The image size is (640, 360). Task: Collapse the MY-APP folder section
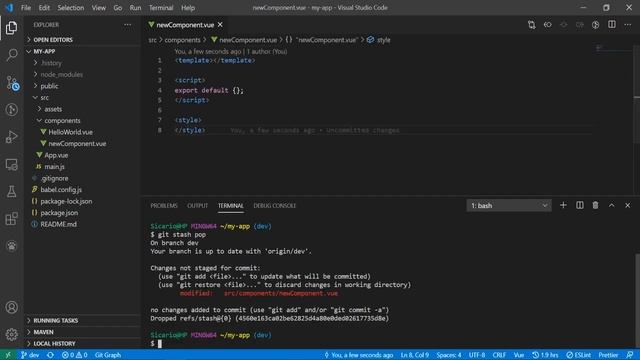82,51
